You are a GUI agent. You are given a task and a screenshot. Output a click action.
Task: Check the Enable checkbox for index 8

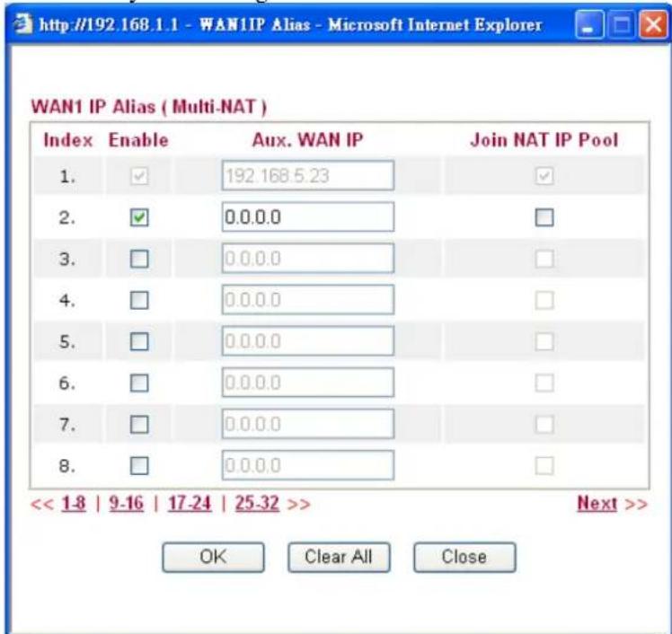(x=139, y=466)
